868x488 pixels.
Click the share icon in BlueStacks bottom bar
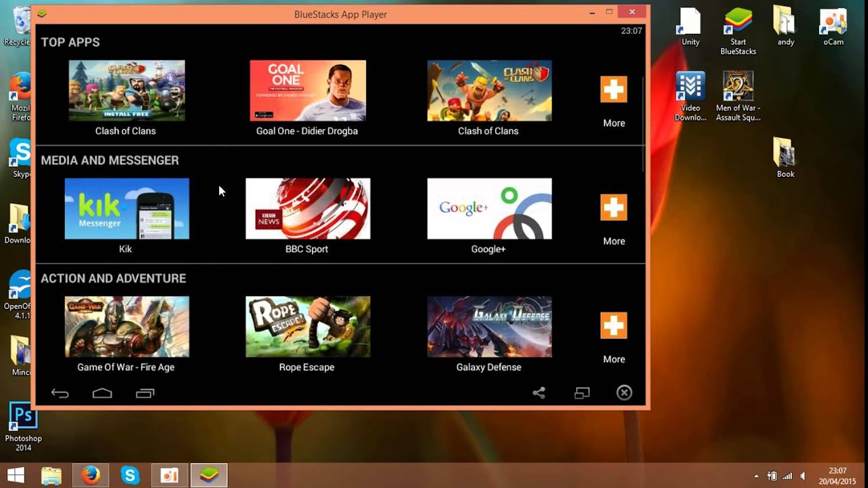pos(539,393)
